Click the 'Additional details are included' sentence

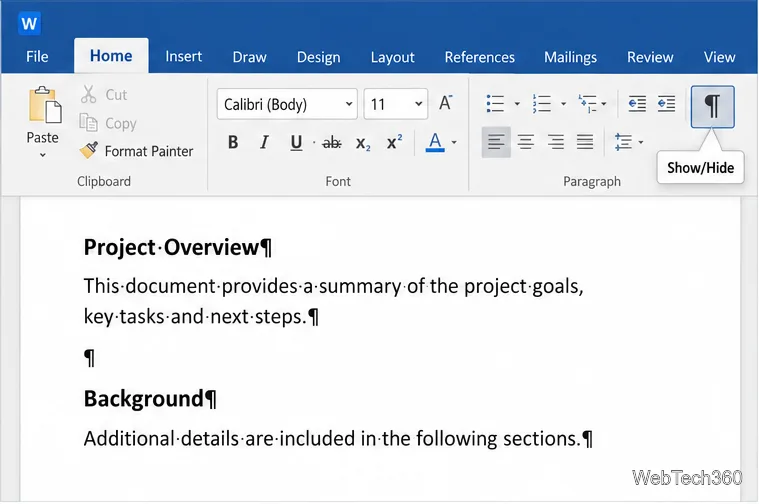point(338,439)
